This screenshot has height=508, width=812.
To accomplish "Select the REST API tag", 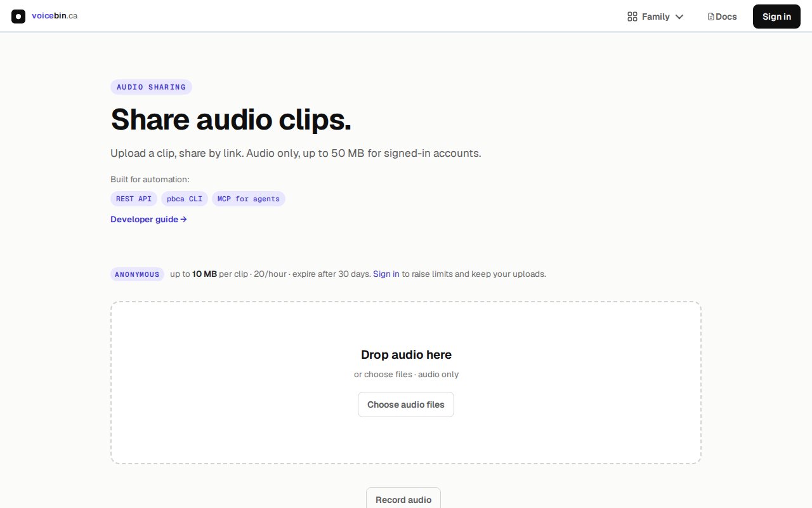I will [x=134, y=199].
